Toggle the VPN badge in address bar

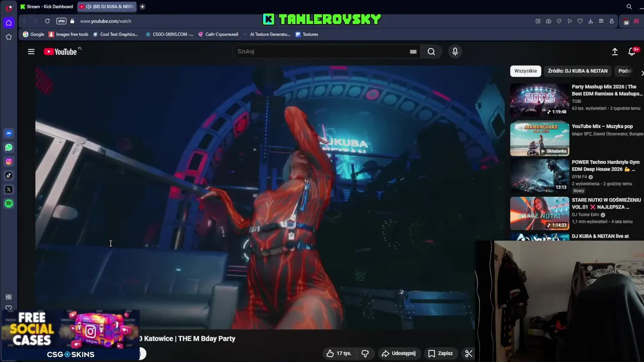pyautogui.click(x=61, y=21)
